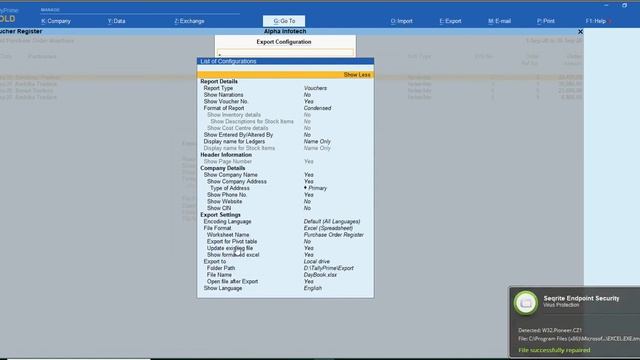Toggle Open file after Export option

(x=285, y=282)
